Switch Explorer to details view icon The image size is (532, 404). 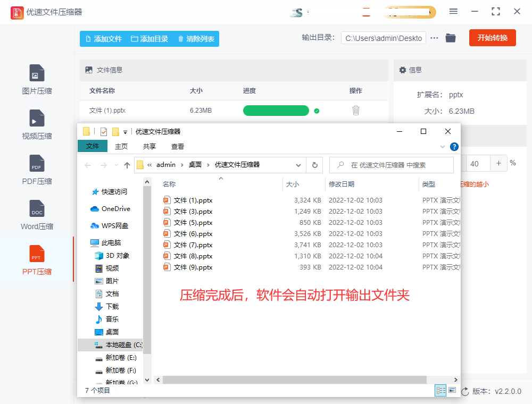440,390
